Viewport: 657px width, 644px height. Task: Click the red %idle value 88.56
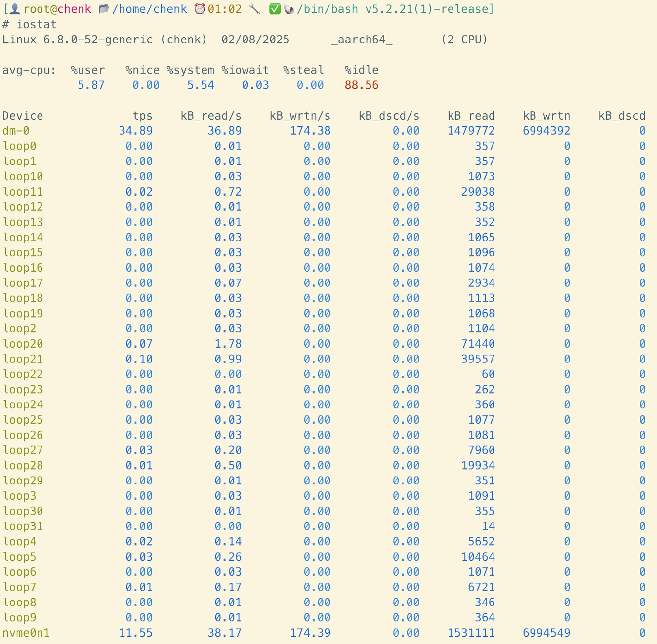(361, 85)
